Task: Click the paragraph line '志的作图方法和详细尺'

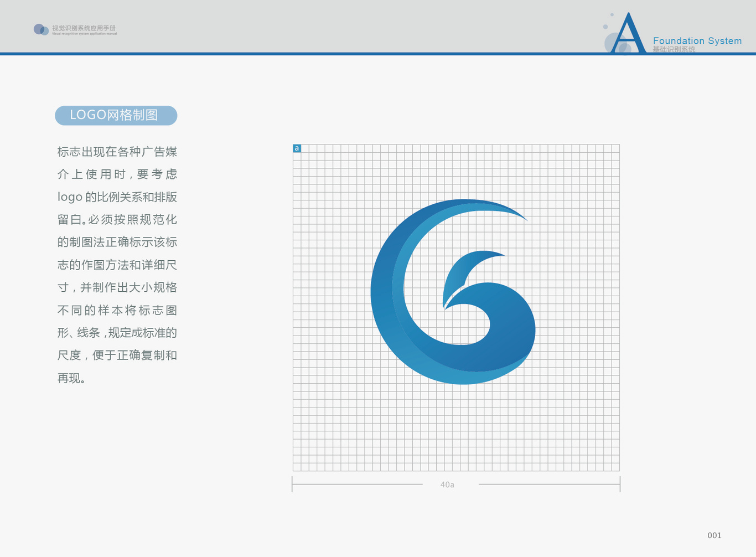Action: pyautogui.click(x=117, y=265)
